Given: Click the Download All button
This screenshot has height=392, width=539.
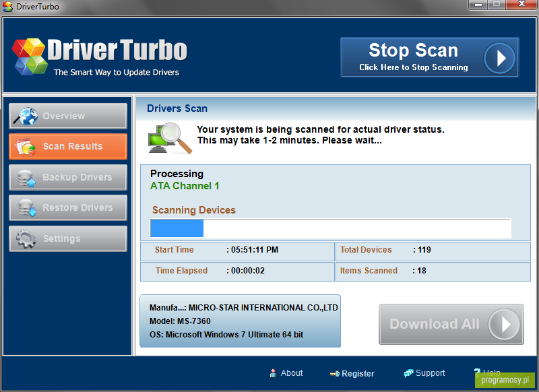Looking at the screenshot, I should click(x=451, y=324).
